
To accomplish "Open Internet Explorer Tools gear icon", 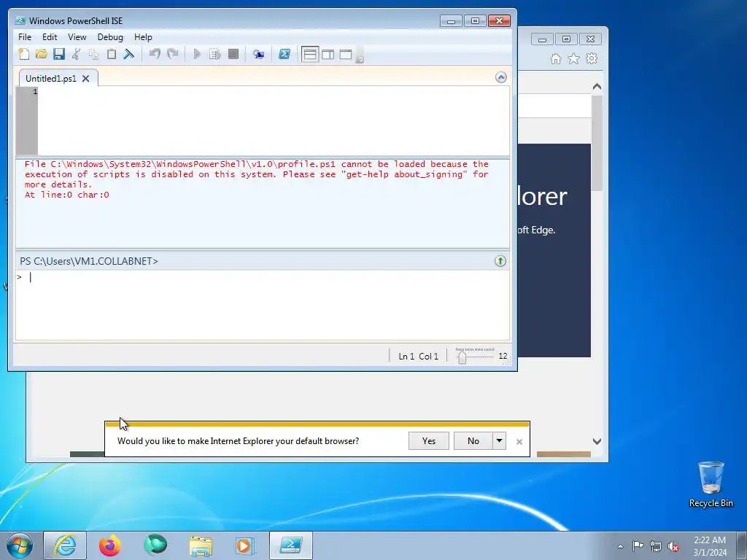I will click(592, 58).
